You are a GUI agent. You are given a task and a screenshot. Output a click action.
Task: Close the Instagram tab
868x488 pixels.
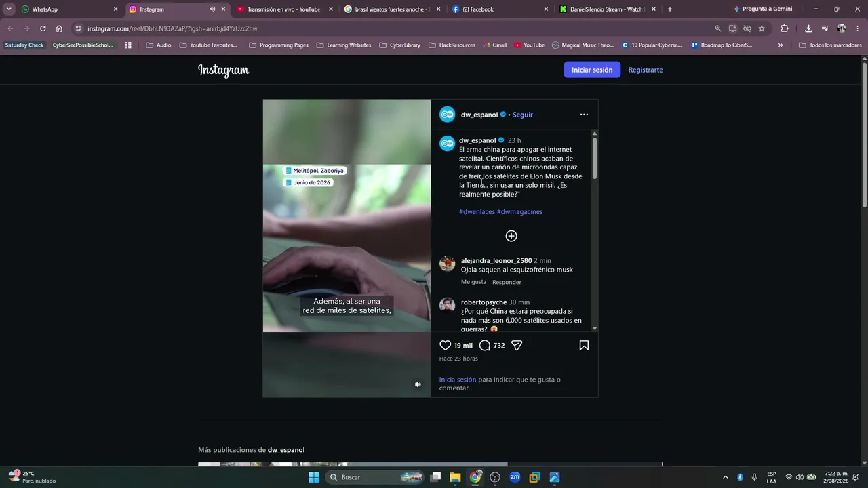tap(223, 9)
